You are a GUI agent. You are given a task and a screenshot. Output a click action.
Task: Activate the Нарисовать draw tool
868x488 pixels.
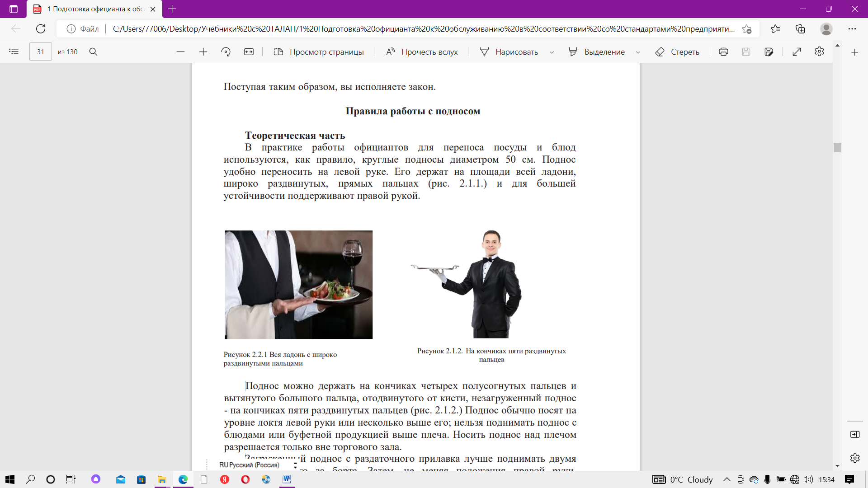click(509, 52)
